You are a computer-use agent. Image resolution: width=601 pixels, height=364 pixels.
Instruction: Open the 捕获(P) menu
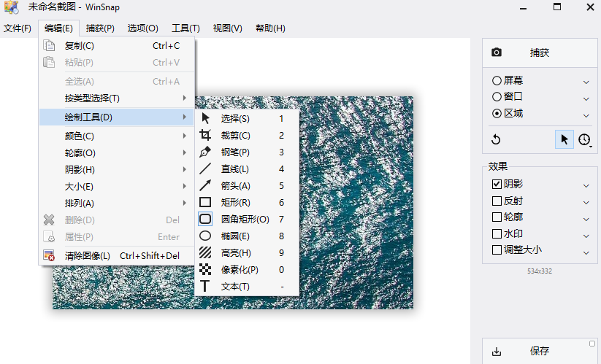coord(100,28)
